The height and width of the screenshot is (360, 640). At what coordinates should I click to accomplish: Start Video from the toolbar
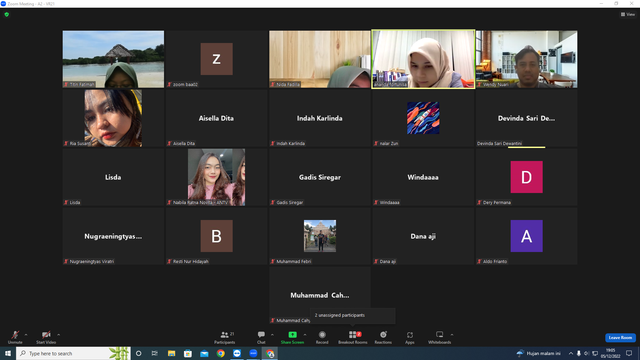point(46,337)
